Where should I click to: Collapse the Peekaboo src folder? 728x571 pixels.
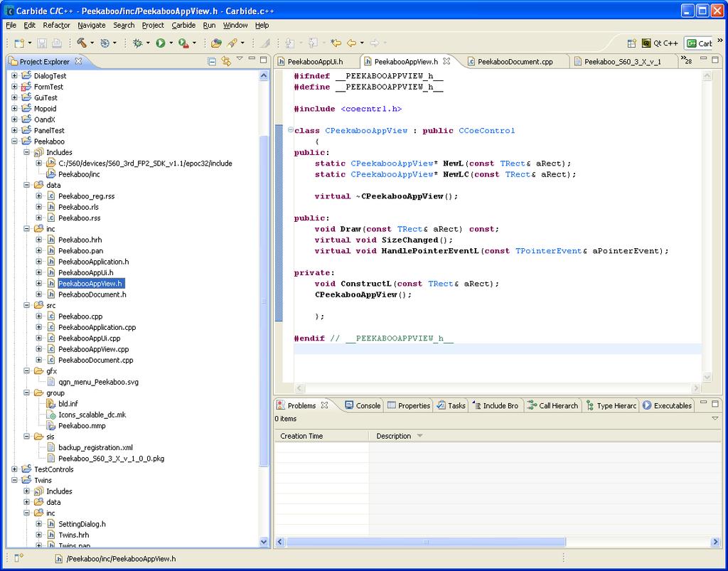point(26,306)
